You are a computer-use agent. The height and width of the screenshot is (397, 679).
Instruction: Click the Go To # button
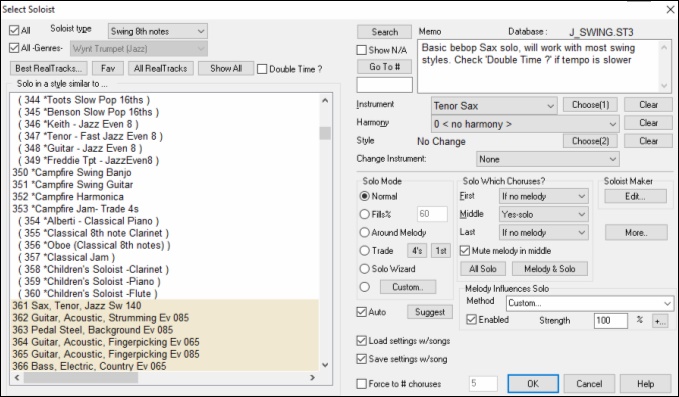coord(385,67)
